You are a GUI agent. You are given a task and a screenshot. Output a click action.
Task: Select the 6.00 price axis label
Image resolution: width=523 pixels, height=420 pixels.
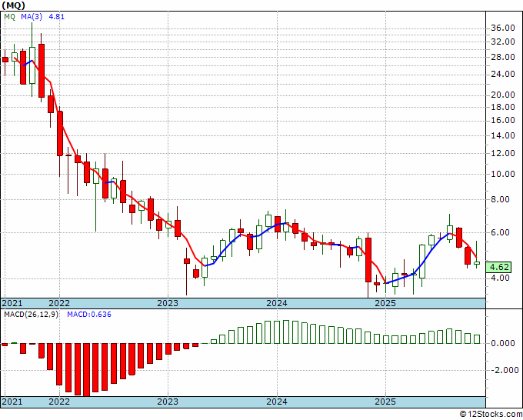pos(501,232)
